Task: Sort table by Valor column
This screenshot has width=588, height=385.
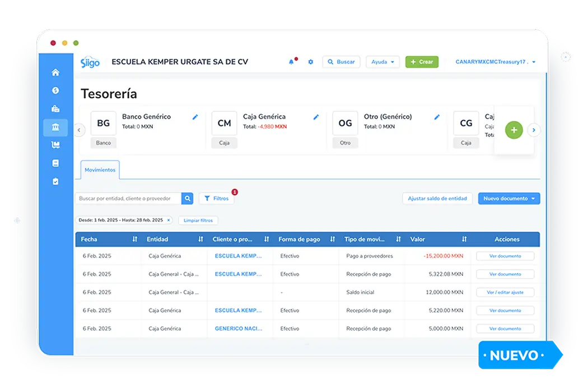Action: point(464,240)
